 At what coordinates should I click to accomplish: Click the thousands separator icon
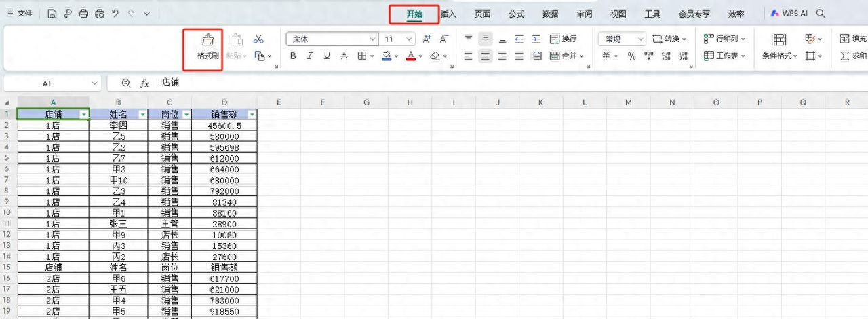coord(648,56)
